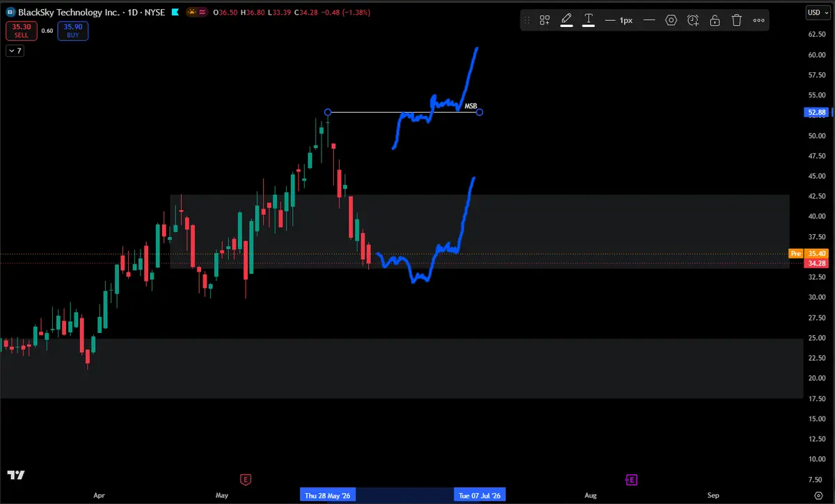Click the Tue 07 Jul '26 date label
Image resolution: width=835 pixels, height=504 pixels.
[x=479, y=496]
